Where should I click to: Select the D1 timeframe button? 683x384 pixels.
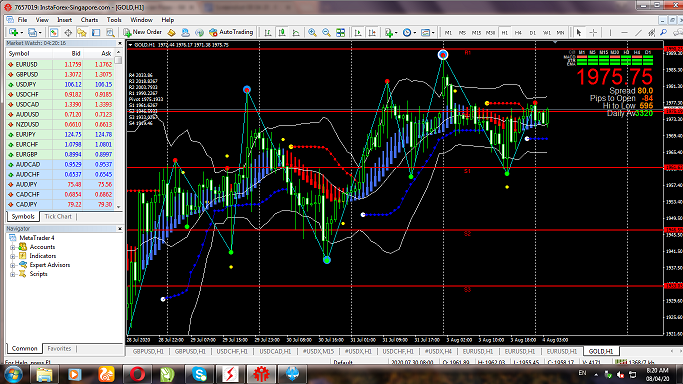pyautogui.click(x=532, y=33)
